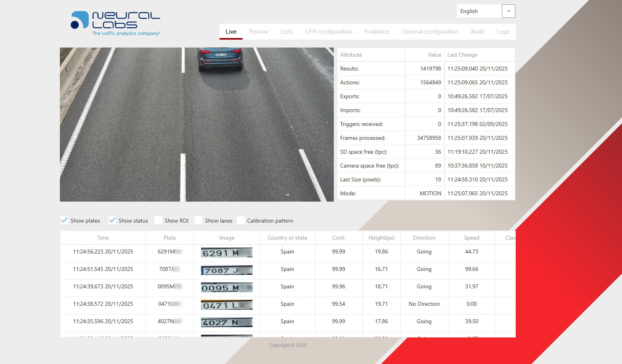This screenshot has width=622, height=364.
Task: Disable the Show status checkbox
Action: (x=112, y=220)
